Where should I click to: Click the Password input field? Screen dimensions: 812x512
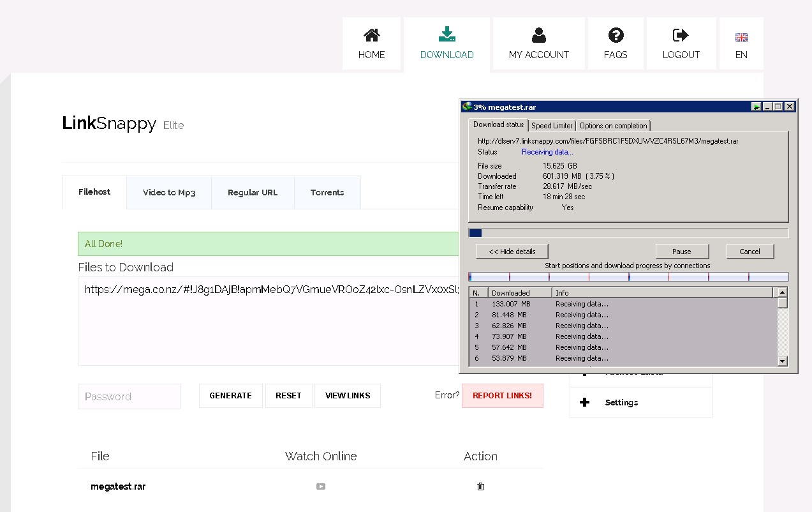129,396
